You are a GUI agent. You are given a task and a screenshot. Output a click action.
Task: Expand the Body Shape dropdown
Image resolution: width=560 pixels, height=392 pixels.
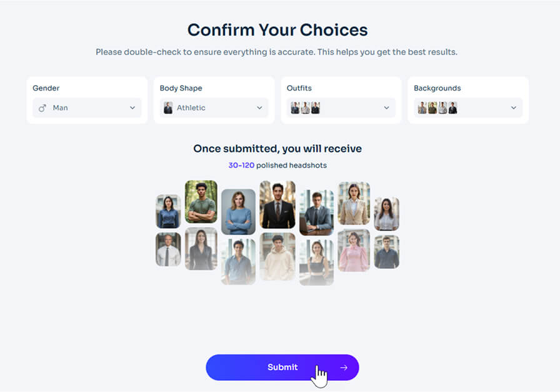pyautogui.click(x=259, y=108)
